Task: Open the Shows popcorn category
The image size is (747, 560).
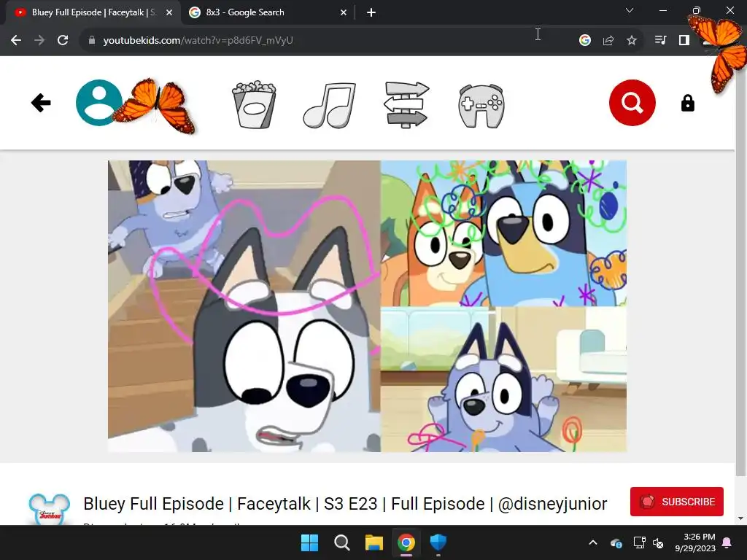Action: [254, 104]
